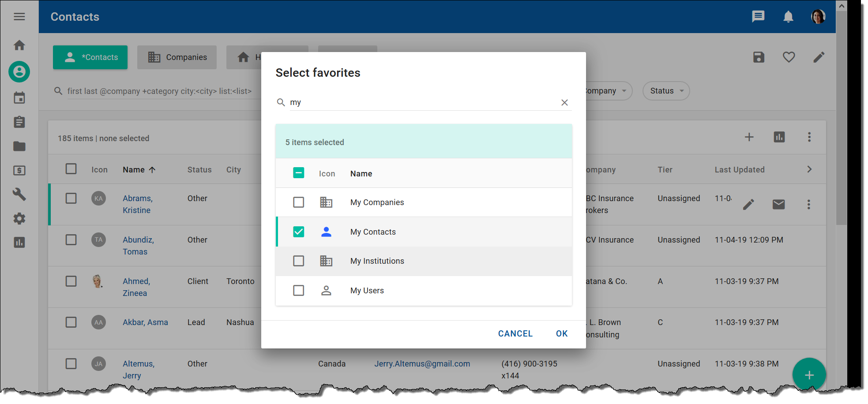Toggle the select-all checkbox in the dialog header
Viewport: 868px width, 404px height.
tap(299, 173)
